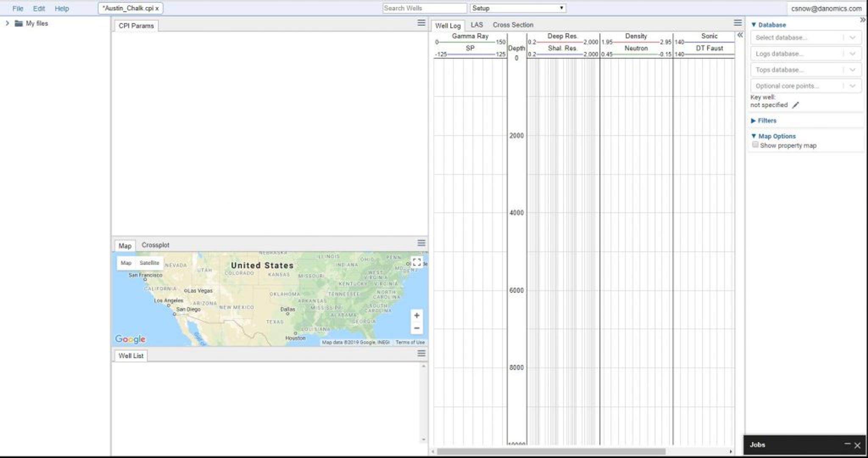The image size is (868, 458).
Task: Open the CPI Params panel hamburger menu
Action: pyautogui.click(x=421, y=23)
